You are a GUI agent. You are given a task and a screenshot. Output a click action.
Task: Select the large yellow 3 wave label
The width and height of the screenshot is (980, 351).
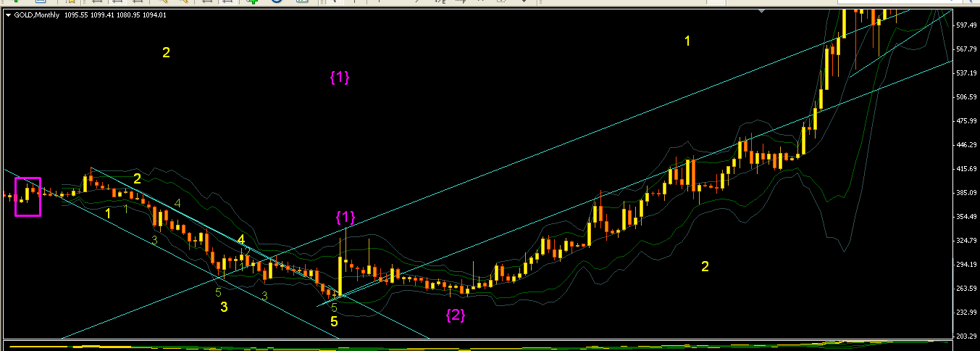(224, 307)
